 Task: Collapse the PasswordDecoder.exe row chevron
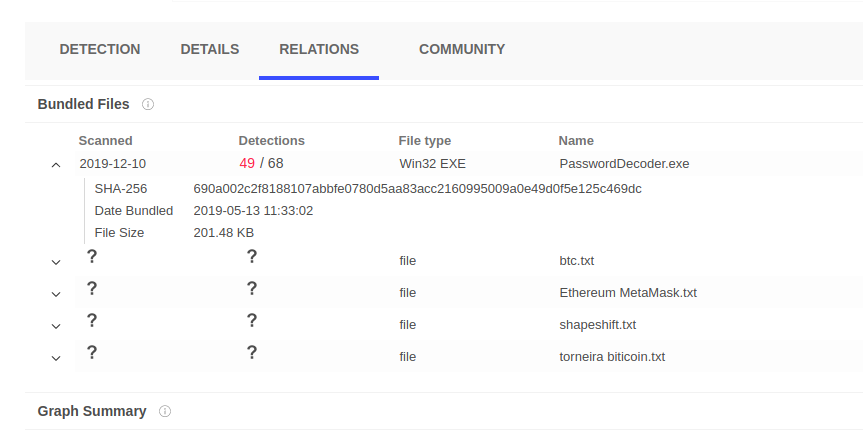[56, 165]
